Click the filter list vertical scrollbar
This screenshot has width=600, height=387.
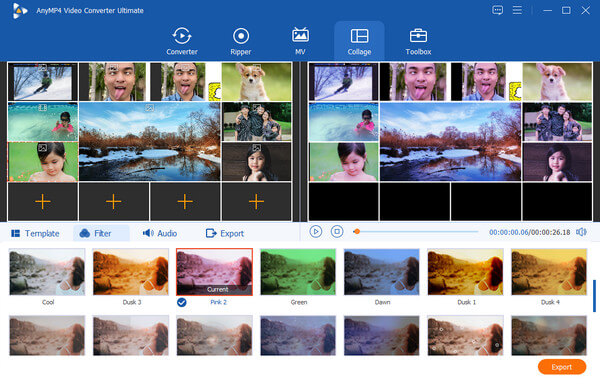click(x=594, y=296)
